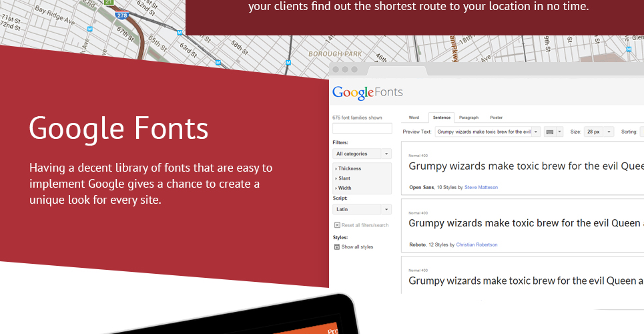Click Show all styles link
Viewport: 644px width, 334px height.
coord(357,246)
